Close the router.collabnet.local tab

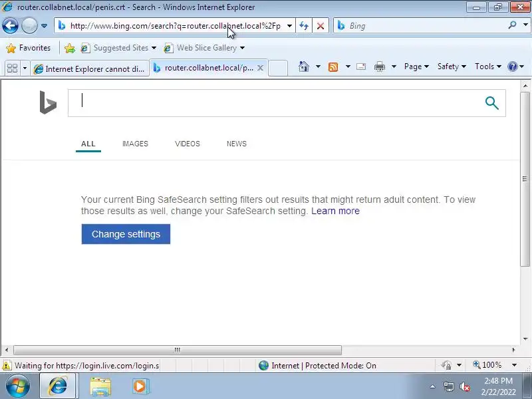point(260,68)
